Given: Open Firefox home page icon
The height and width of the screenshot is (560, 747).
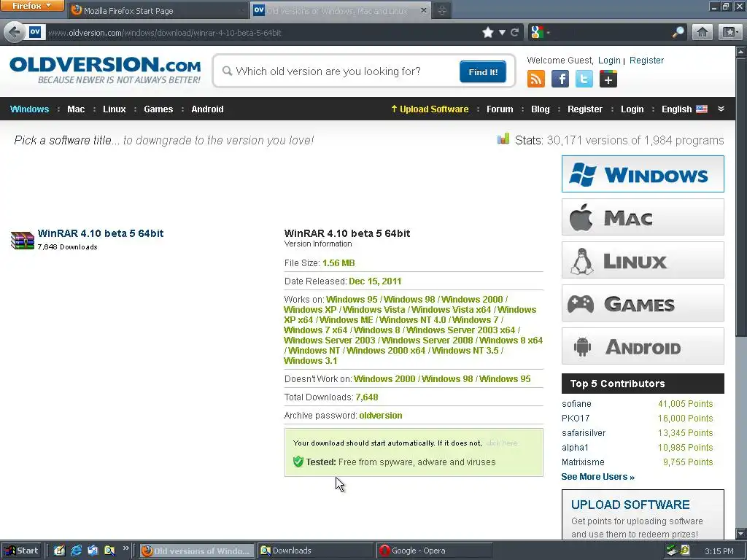Looking at the screenshot, I should (703, 32).
